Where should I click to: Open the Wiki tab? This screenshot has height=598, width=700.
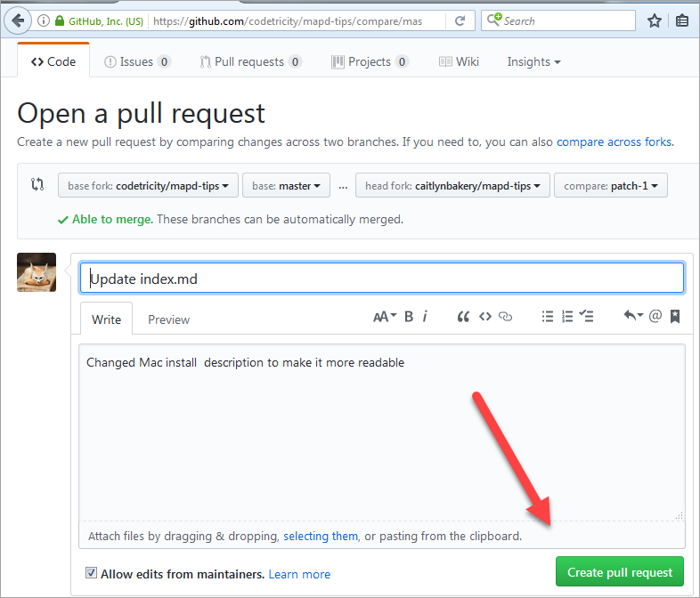tap(459, 61)
